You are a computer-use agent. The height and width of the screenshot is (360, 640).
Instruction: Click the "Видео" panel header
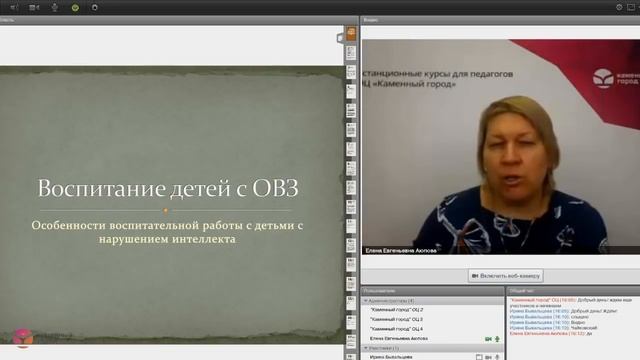pyautogui.click(x=500, y=20)
